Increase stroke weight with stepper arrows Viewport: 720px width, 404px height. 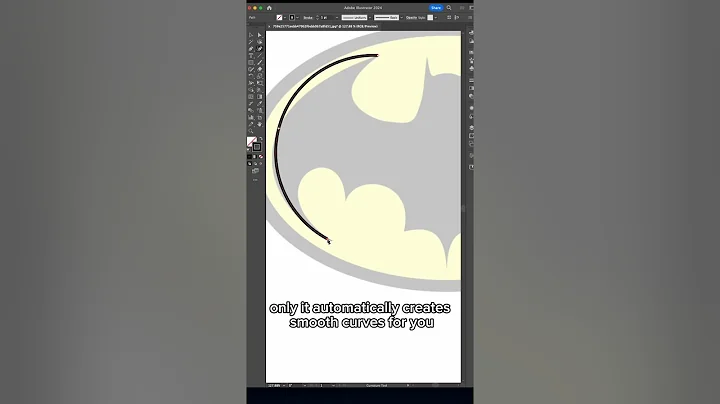click(317, 16)
